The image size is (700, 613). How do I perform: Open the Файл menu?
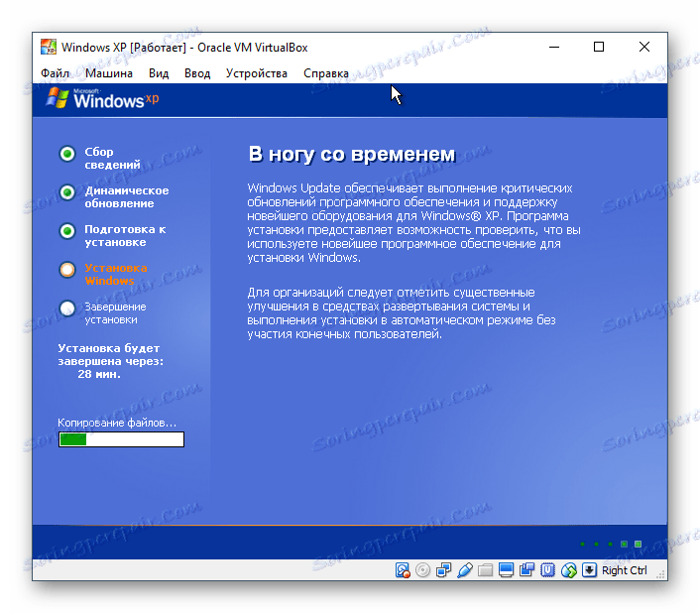pyautogui.click(x=55, y=73)
